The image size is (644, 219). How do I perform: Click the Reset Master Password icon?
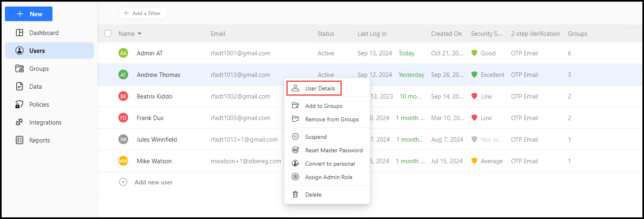pos(296,150)
